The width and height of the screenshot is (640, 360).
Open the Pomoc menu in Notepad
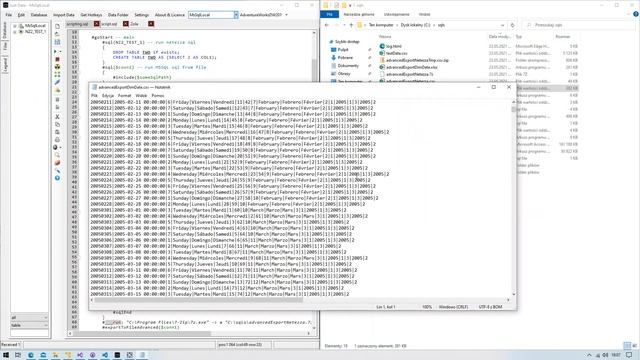158,96
